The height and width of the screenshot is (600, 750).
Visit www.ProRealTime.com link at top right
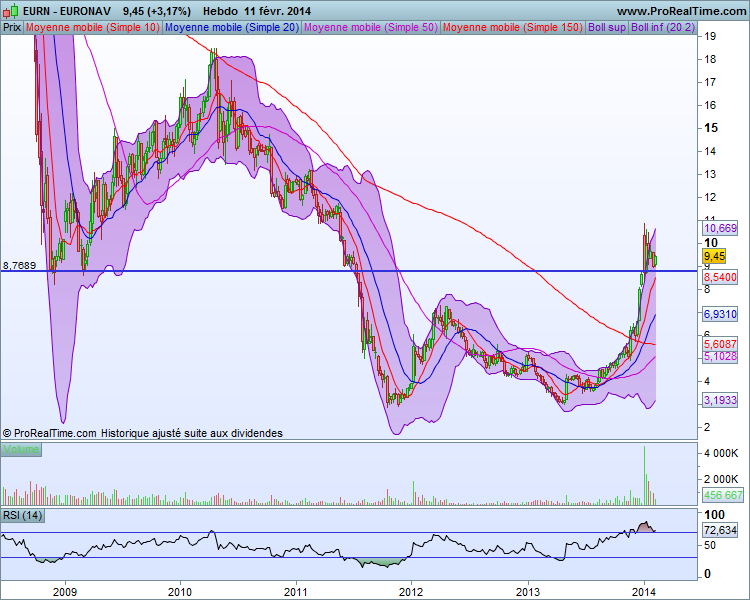pos(681,11)
